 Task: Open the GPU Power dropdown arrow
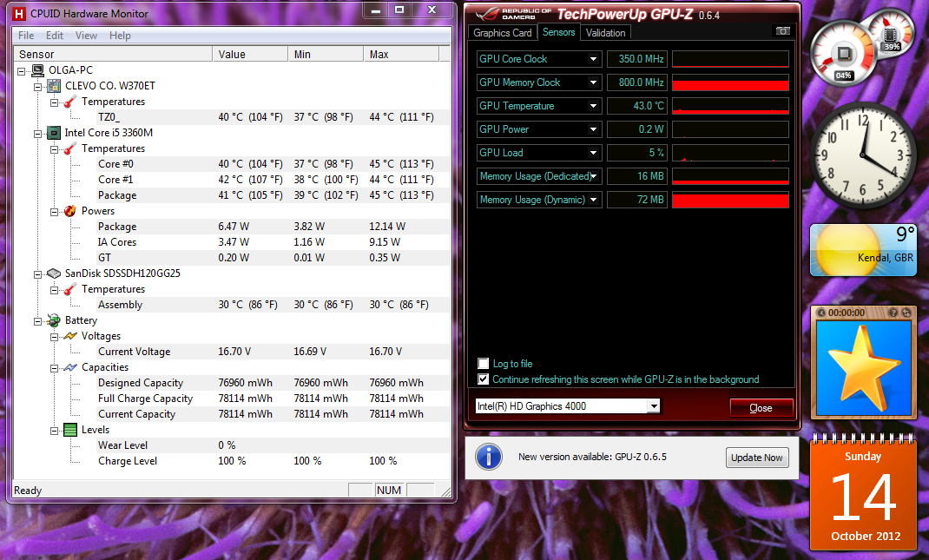tap(593, 129)
